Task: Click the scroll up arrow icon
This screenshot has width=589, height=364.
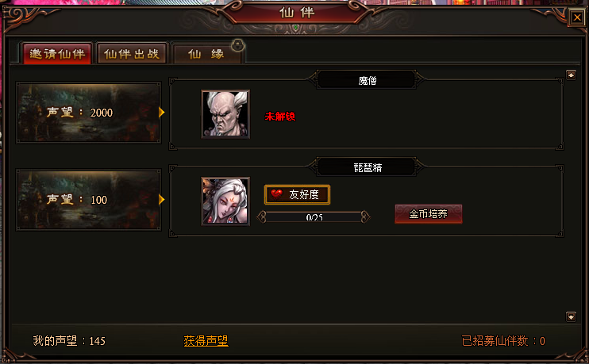Action: 571,75
